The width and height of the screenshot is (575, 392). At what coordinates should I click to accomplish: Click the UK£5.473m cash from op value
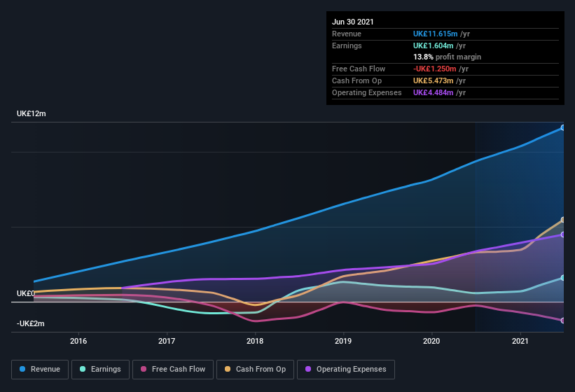(x=433, y=80)
